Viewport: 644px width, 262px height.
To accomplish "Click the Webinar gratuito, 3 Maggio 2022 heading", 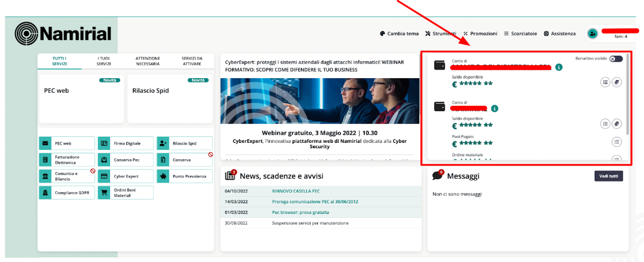I will pos(320,133).
